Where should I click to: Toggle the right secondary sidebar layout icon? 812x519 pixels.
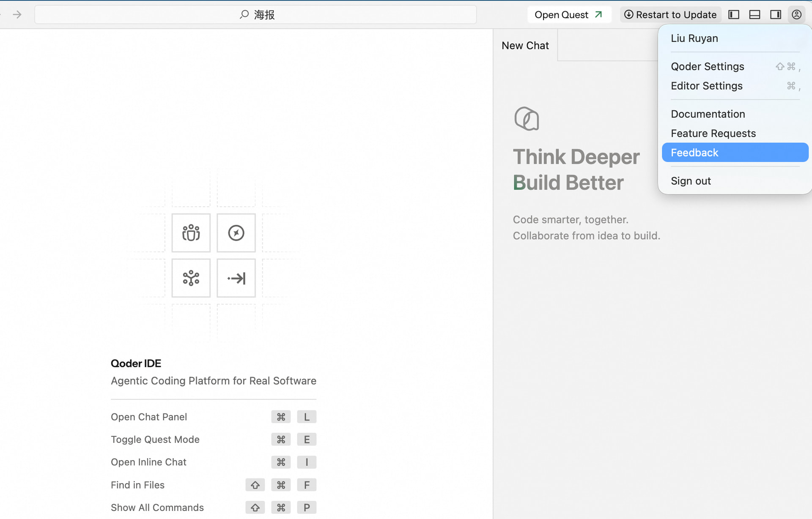coord(776,15)
